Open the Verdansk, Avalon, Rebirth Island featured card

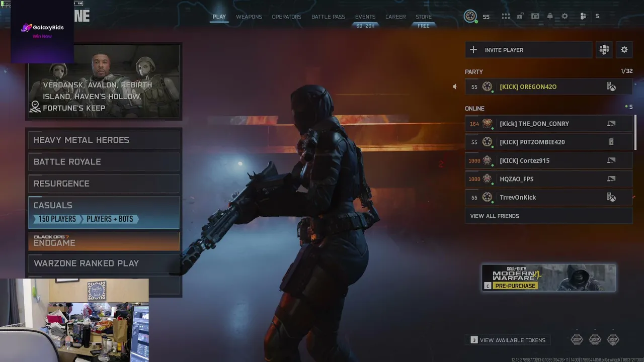104,81
